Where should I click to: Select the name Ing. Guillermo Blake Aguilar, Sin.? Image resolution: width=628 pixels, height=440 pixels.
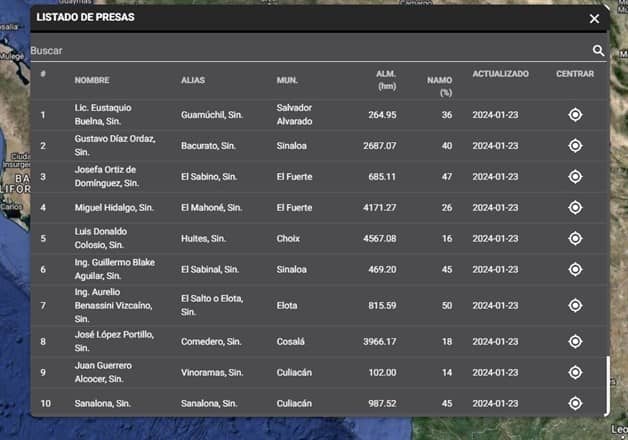pos(115,269)
